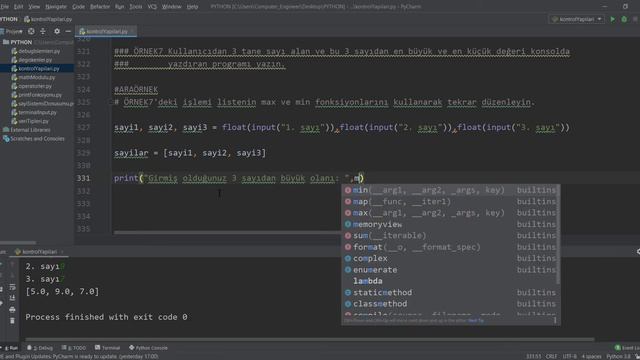Open the Help menu

(192, 7)
